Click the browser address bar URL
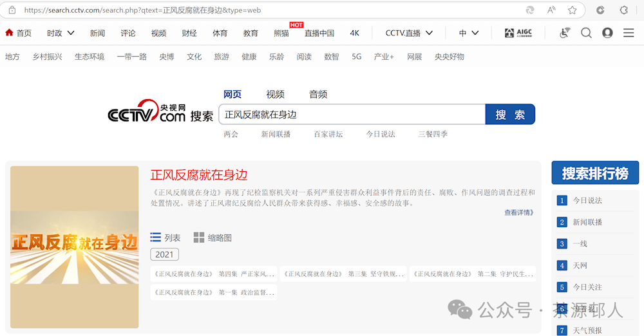 click(142, 10)
